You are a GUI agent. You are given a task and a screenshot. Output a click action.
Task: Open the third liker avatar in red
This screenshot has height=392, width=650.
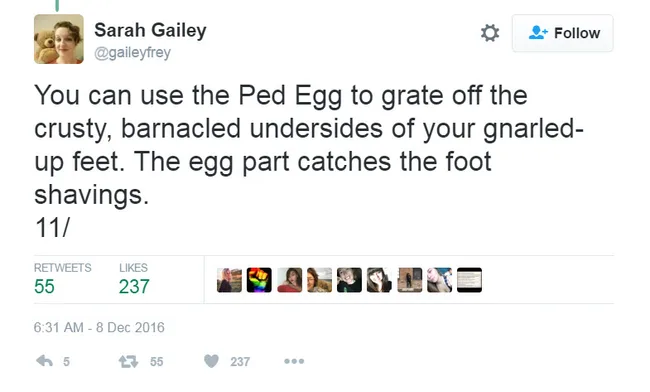click(x=289, y=280)
